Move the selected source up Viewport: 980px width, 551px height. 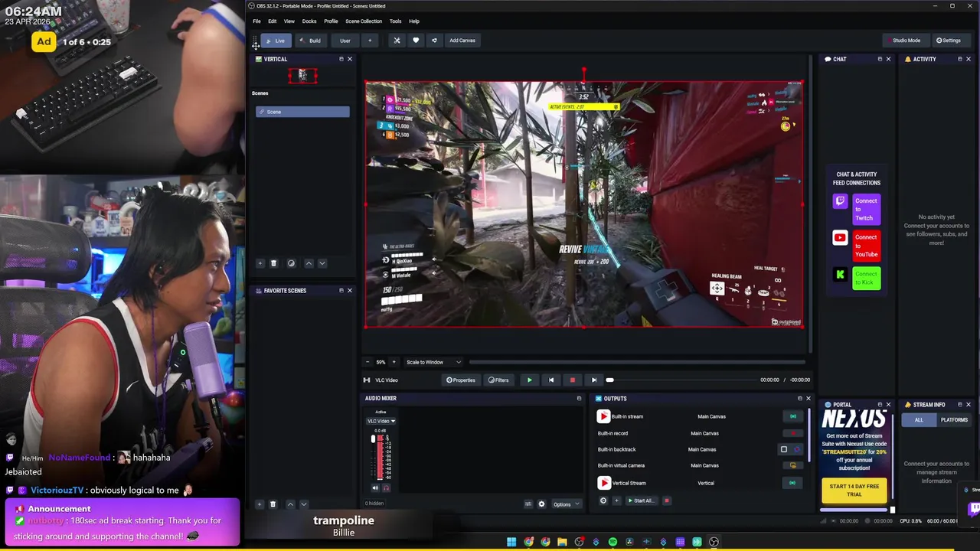tap(290, 504)
